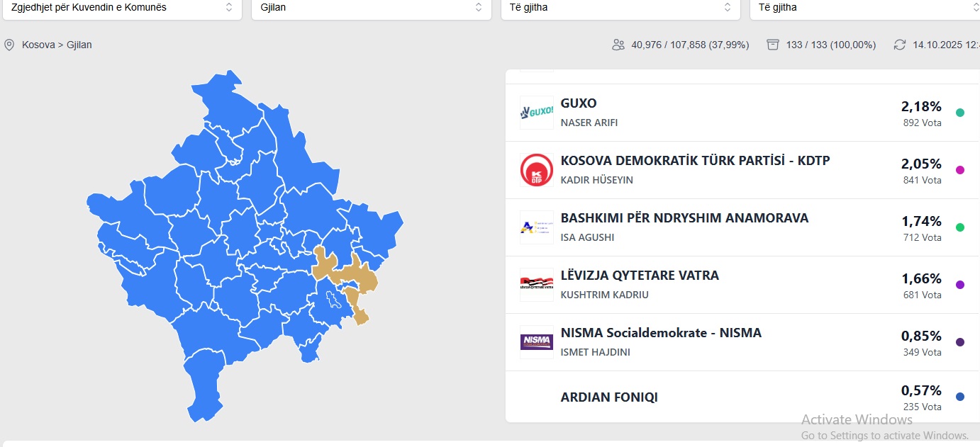Click the refresh timestamp icon
The height and width of the screenshot is (447, 980).
tap(900, 45)
